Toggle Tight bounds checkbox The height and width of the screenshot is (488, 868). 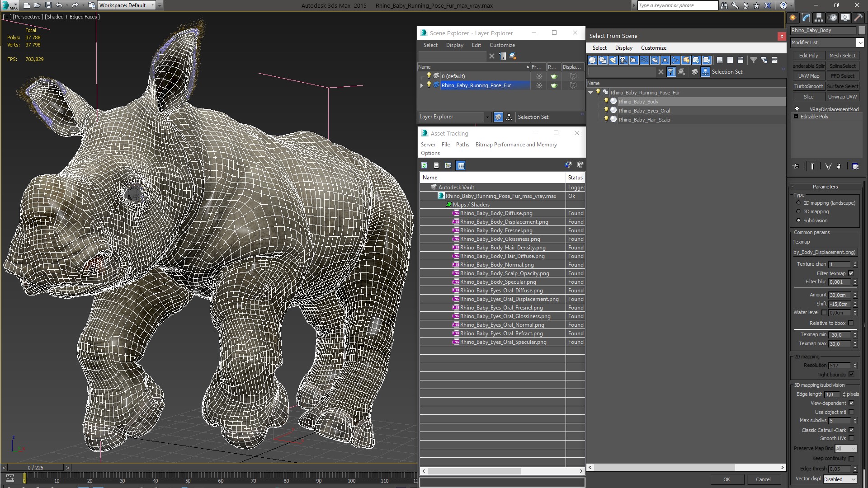851,375
